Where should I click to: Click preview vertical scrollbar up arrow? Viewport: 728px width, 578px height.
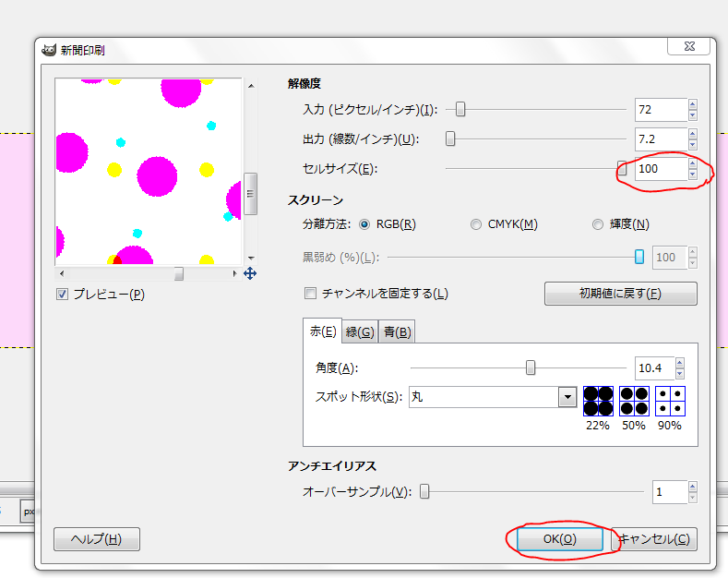(251, 86)
